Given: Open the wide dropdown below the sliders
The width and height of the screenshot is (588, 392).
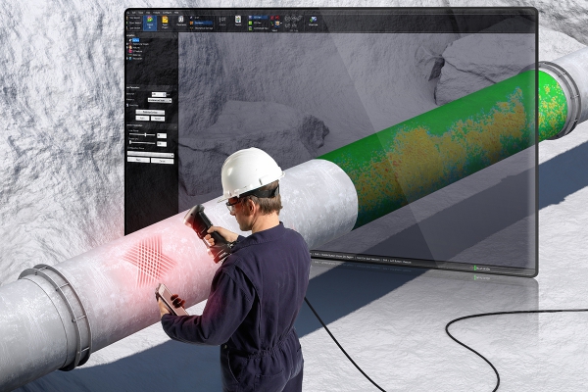Looking at the screenshot, I should (150, 155).
